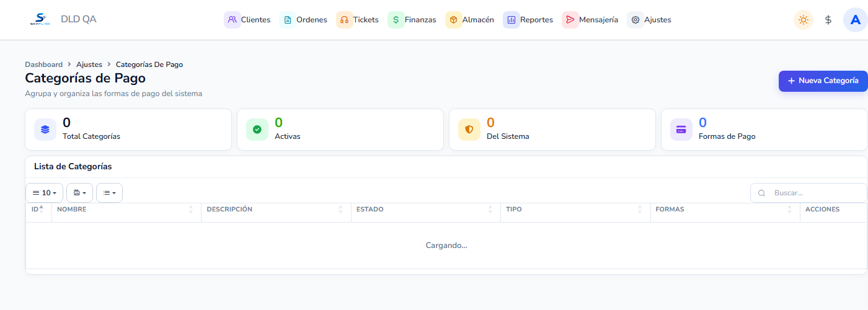Open the Almacén menu
Screen dimensions: 868x310
coord(470,20)
